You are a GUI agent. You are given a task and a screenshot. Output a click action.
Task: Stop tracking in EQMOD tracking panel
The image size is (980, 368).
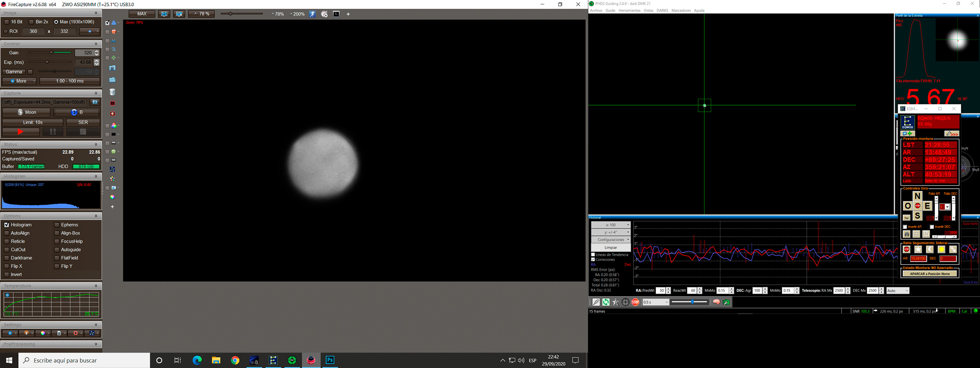[x=907, y=250]
